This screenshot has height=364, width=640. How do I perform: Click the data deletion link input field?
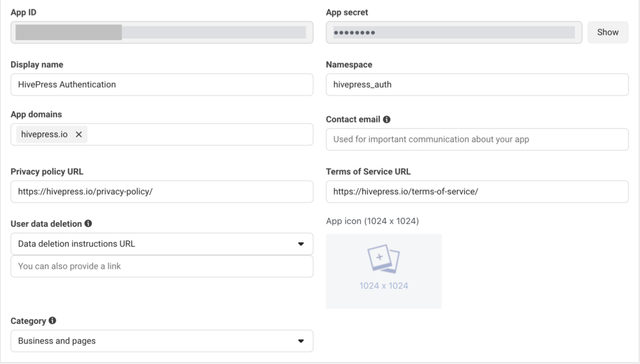click(161, 266)
